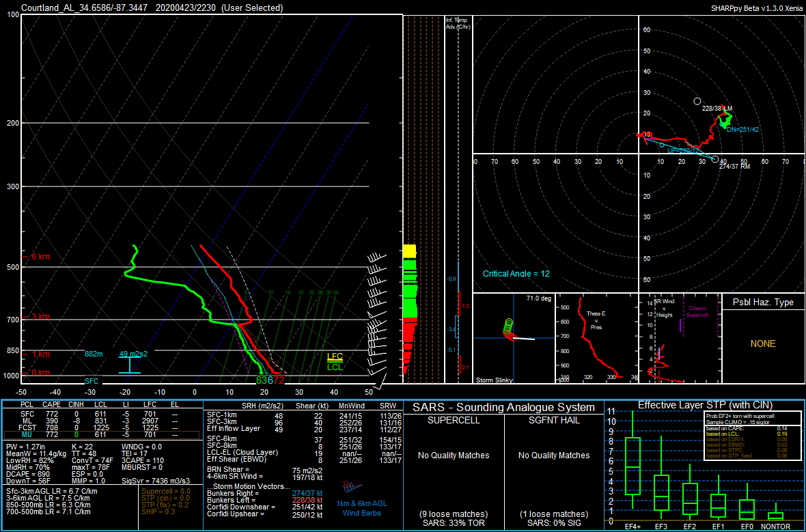Click the "49 m2s2" inflow layer label
This screenshot has height=532, width=806.
133,354
